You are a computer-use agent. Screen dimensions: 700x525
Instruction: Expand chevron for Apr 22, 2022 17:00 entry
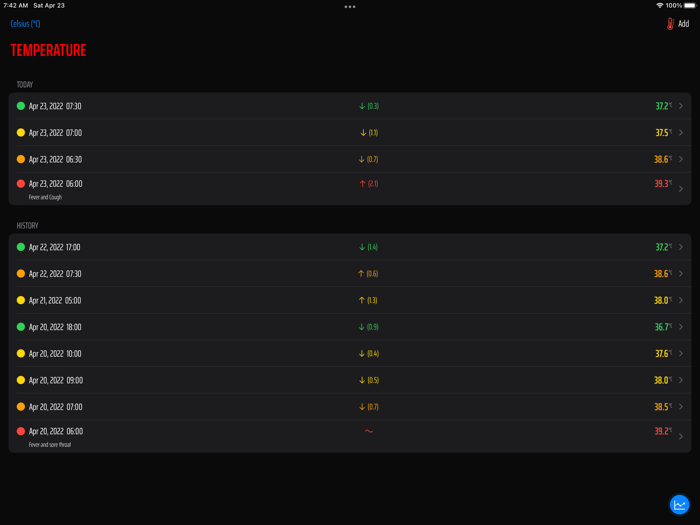tap(681, 247)
